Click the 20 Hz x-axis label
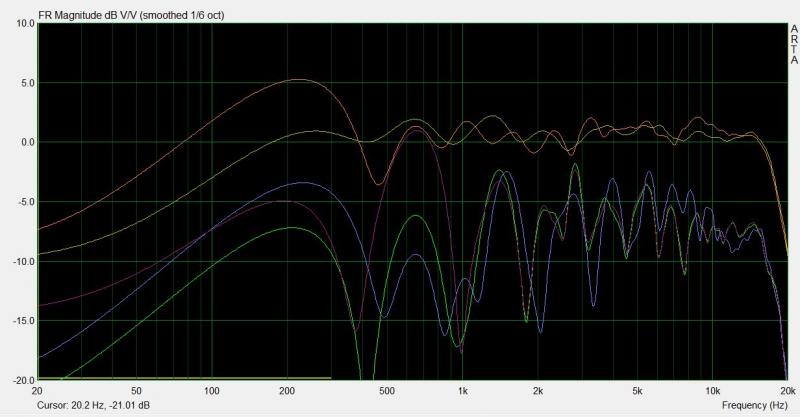Screen dimensions: 800x417 37,391
